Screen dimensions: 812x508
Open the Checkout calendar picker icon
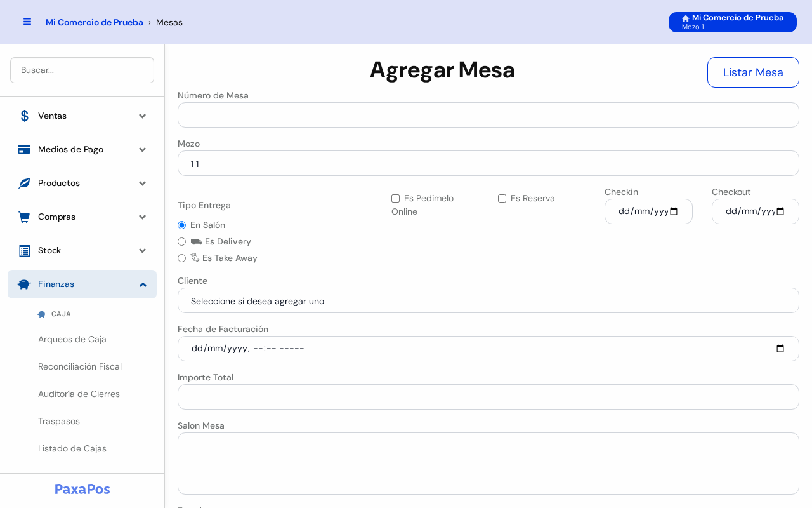click(780, 211)
